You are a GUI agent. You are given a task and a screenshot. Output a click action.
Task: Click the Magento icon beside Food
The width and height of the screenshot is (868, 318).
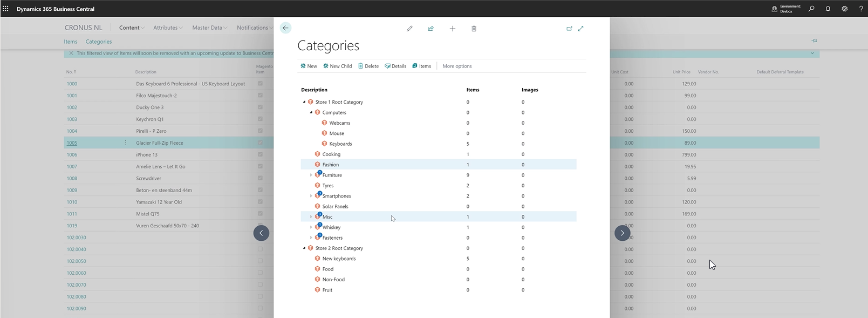click(x=317, y=269)
